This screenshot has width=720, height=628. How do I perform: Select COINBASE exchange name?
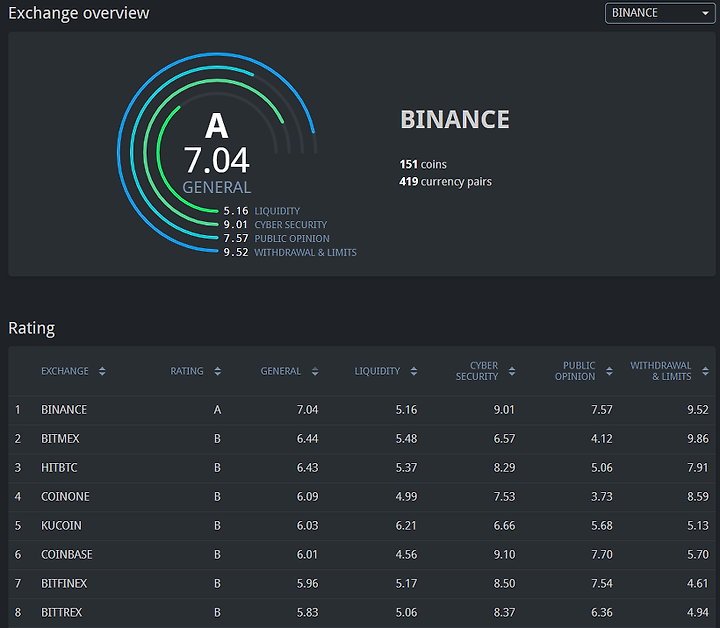tap(67, 555)
